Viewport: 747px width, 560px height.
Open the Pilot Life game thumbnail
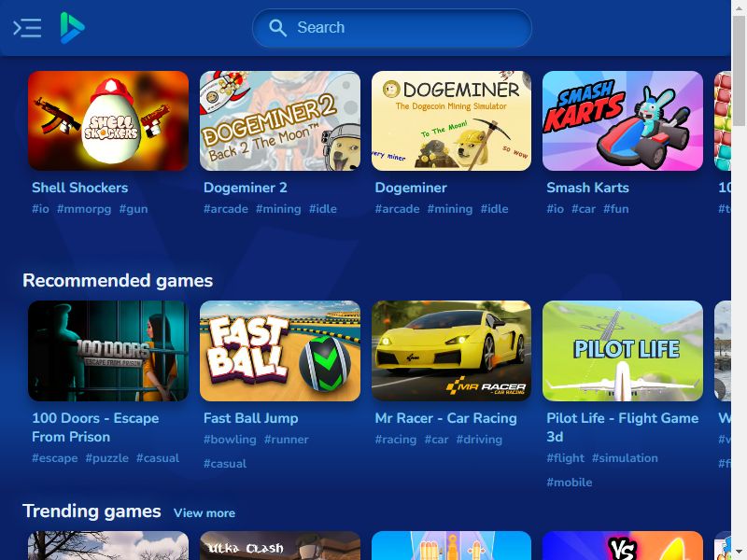click(x=623, y=351)
